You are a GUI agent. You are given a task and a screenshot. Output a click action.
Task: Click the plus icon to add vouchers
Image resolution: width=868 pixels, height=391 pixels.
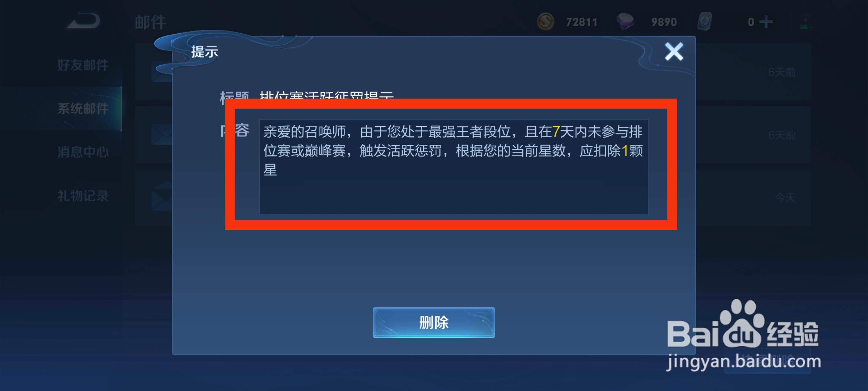(x=765, y=22)
